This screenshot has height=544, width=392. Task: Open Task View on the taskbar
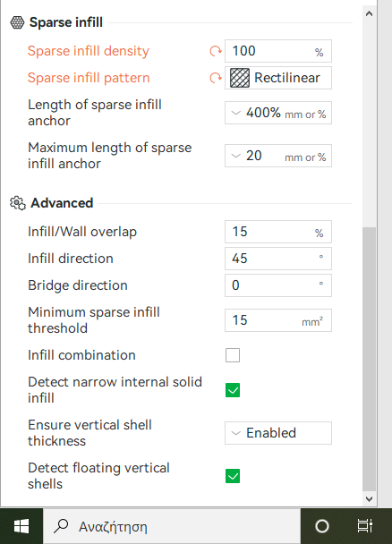click(364, 526)
